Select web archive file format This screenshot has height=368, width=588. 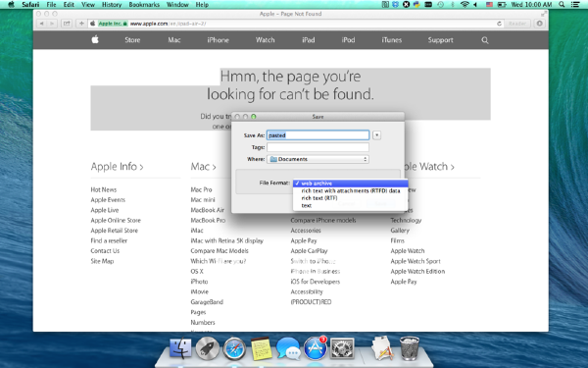click(x=350, y=184)
